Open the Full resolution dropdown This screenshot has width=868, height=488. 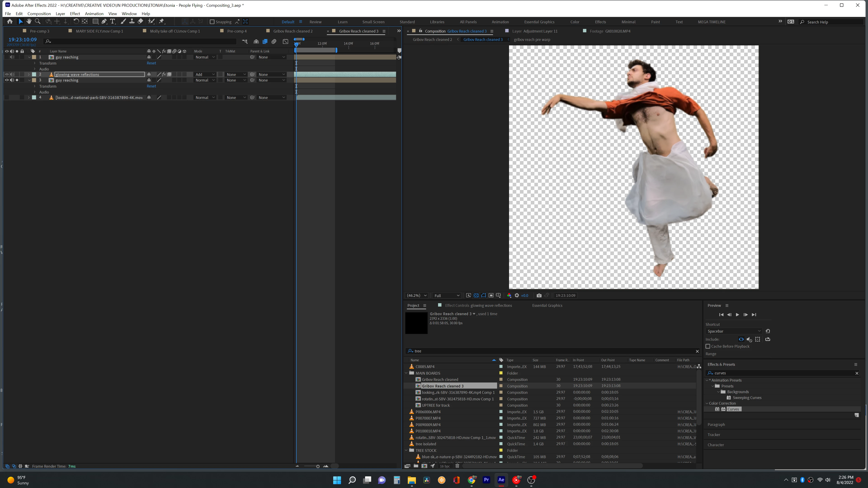coord(446,295)
